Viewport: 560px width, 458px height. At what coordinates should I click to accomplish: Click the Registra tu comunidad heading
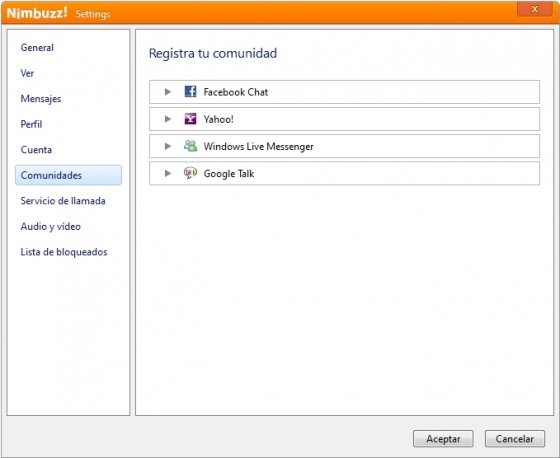point(213,53)
